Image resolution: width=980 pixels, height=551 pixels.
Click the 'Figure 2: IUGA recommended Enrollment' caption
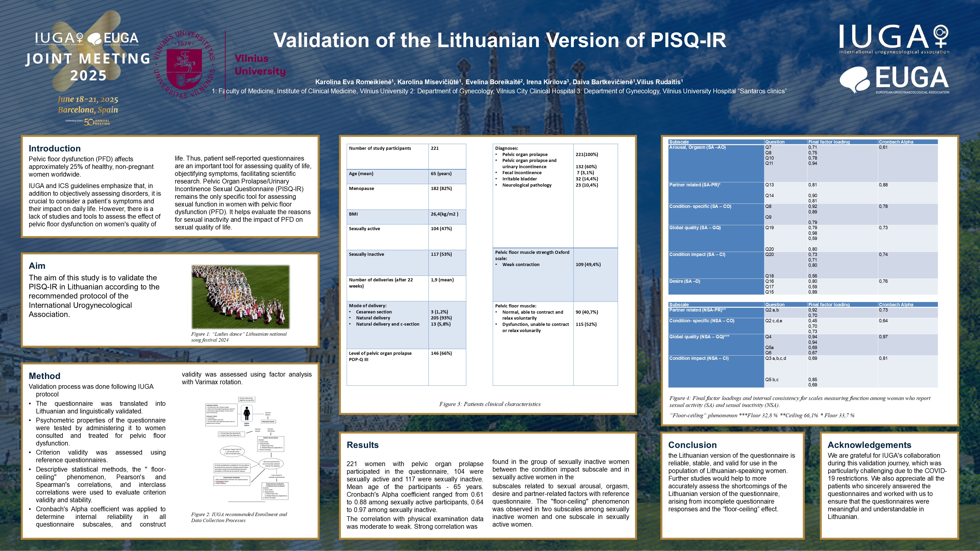pos(239,517)
